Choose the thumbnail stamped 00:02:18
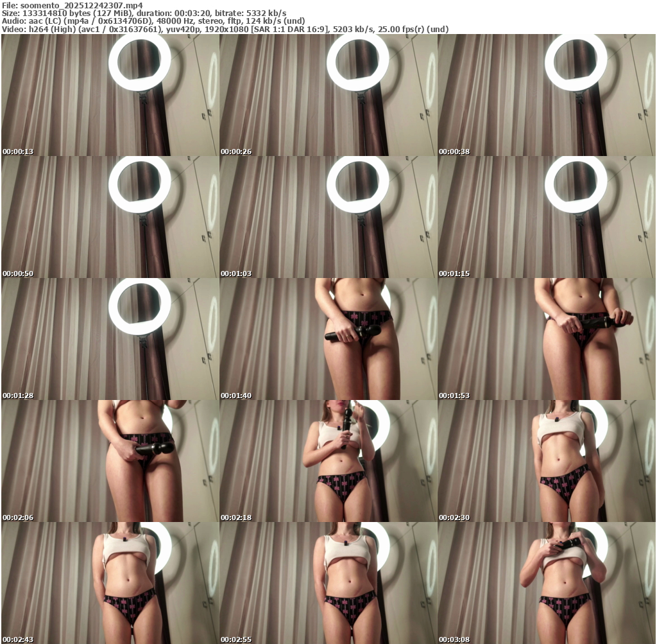 [x=328, y=461]
